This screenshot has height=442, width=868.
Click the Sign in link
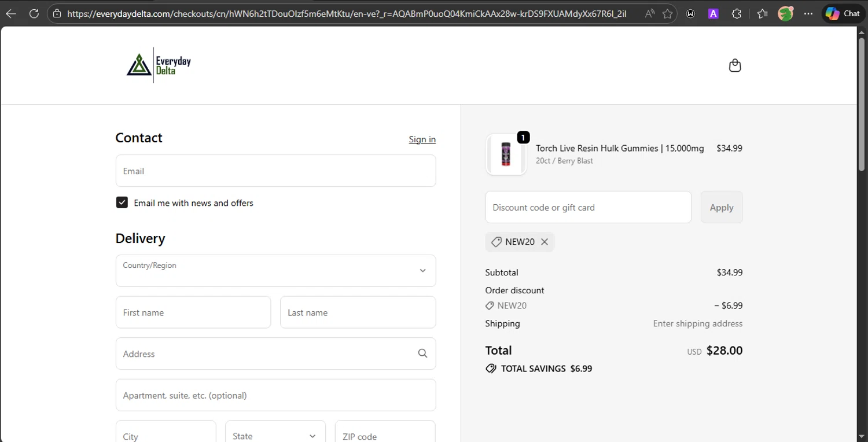point(422,139)
